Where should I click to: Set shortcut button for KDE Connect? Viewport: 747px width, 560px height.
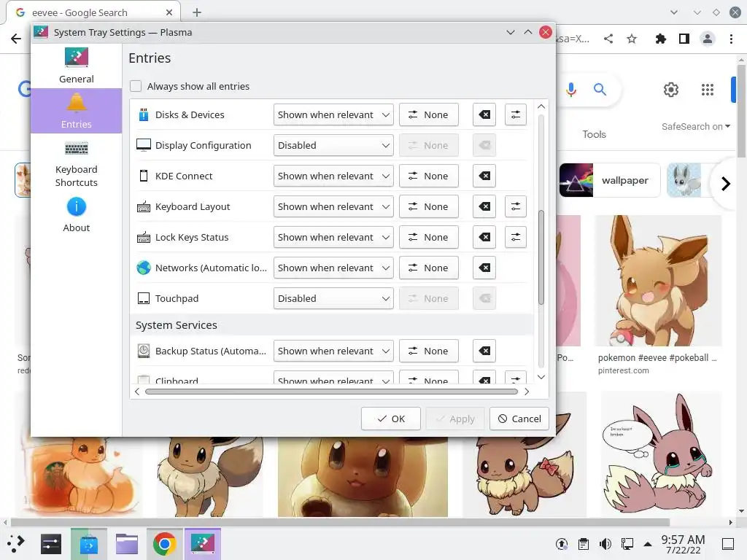point(429,176)
